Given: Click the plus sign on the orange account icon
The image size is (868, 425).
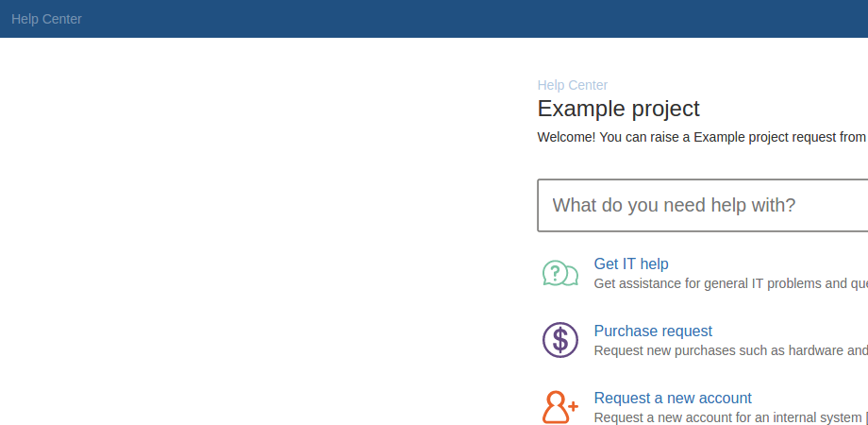Looking at the screenshot, I should [x=573, y=406].
